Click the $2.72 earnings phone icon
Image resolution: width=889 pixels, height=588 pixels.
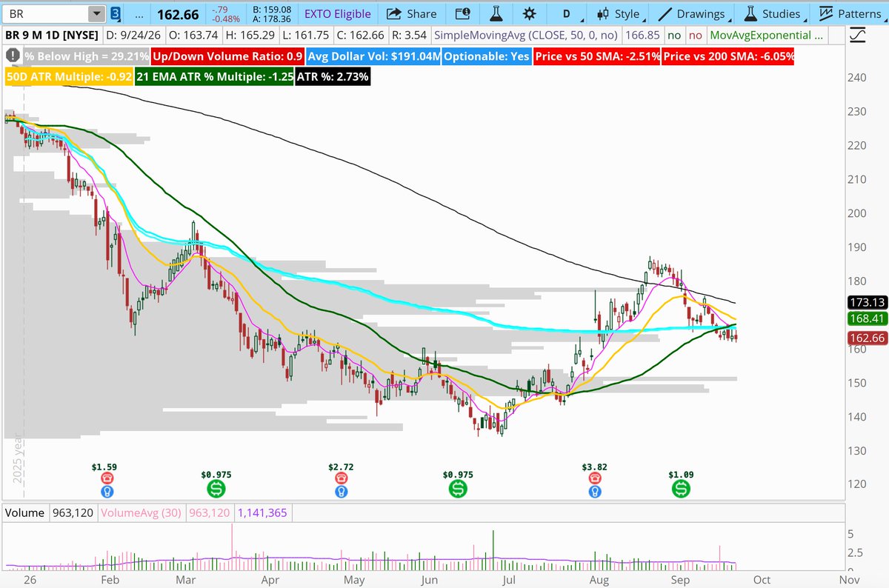pyautogui.click(x=340, y=479)
